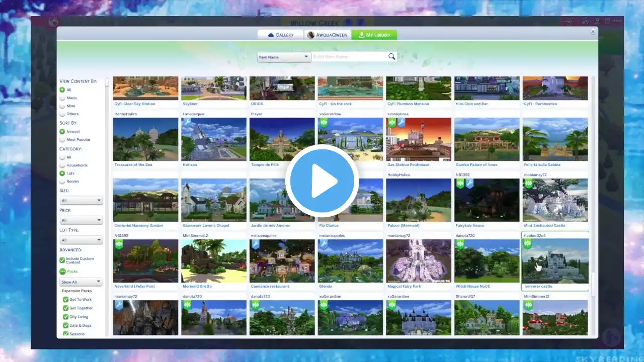
Task: Uncheck the City Living pack
Action: 66,317
